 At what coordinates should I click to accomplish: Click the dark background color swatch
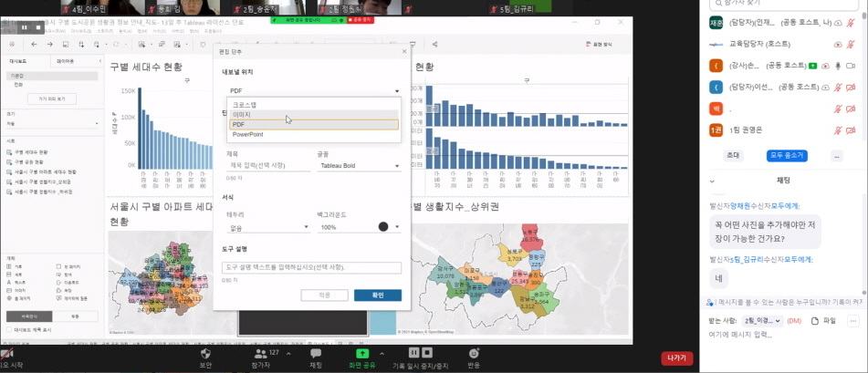[383, 227]
